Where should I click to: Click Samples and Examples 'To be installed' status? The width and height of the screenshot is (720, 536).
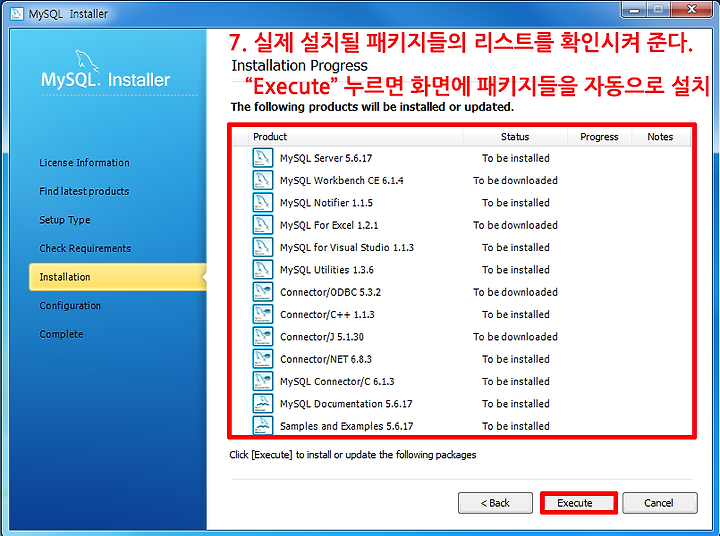point(515,426)
